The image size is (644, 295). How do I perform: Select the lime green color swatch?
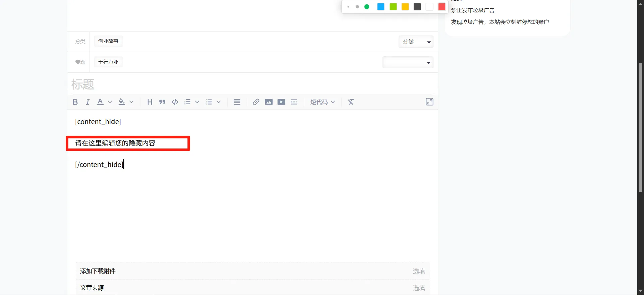point(393,7)
